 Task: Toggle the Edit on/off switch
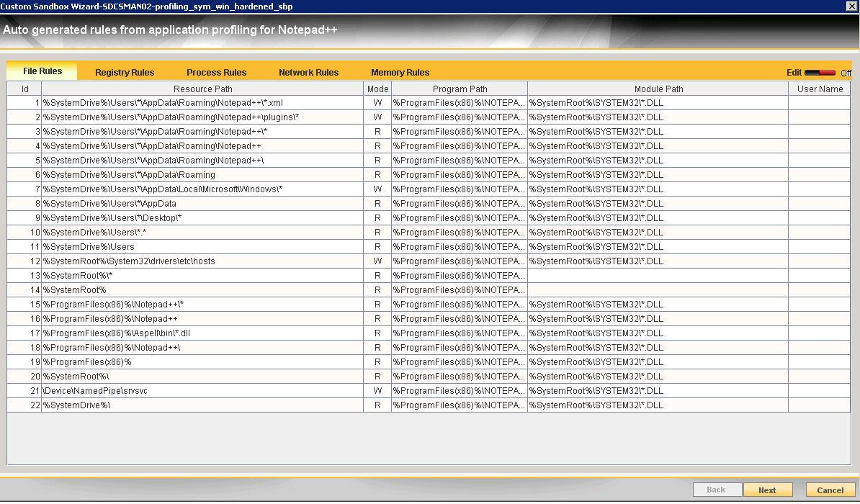[820, 73]
